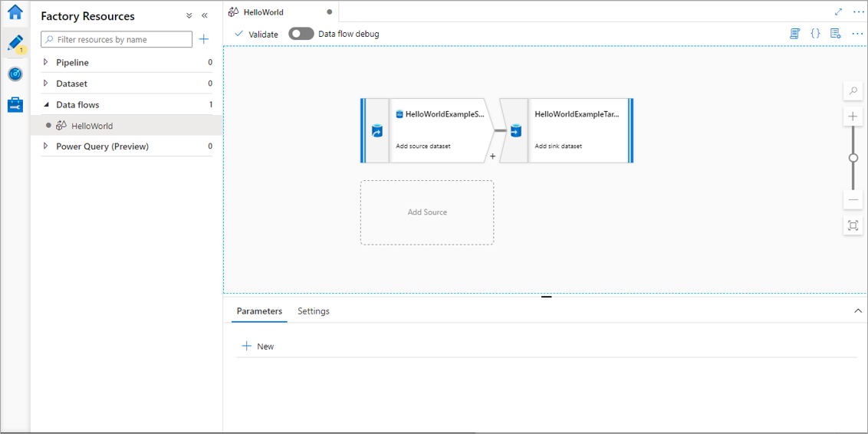The width and height of the screenshot is (868, 434).
Task: Focus the Filter resources by name field
Action: coord(117,39)
